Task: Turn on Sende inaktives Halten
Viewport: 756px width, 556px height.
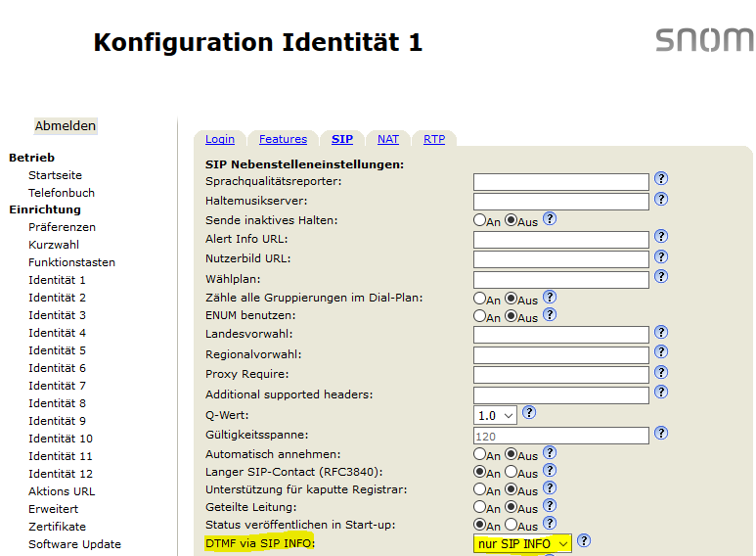Action: pos(479,220)
